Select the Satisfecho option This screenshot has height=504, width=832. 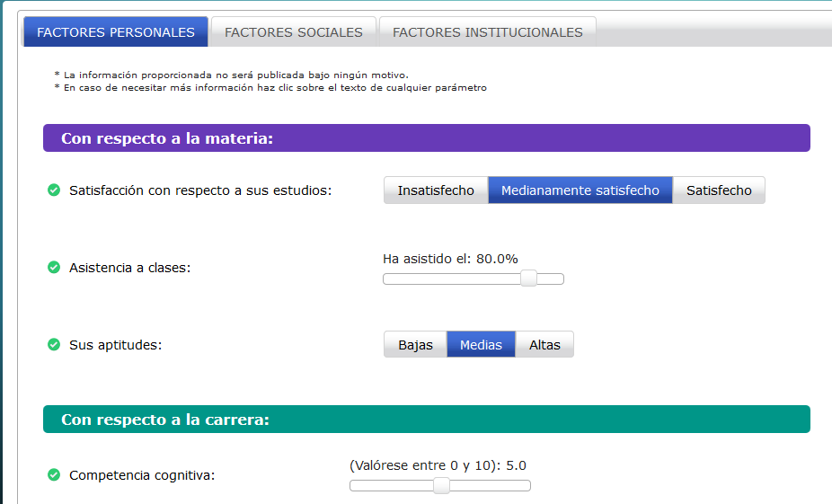pyautogui.click(x=719, y=190)
